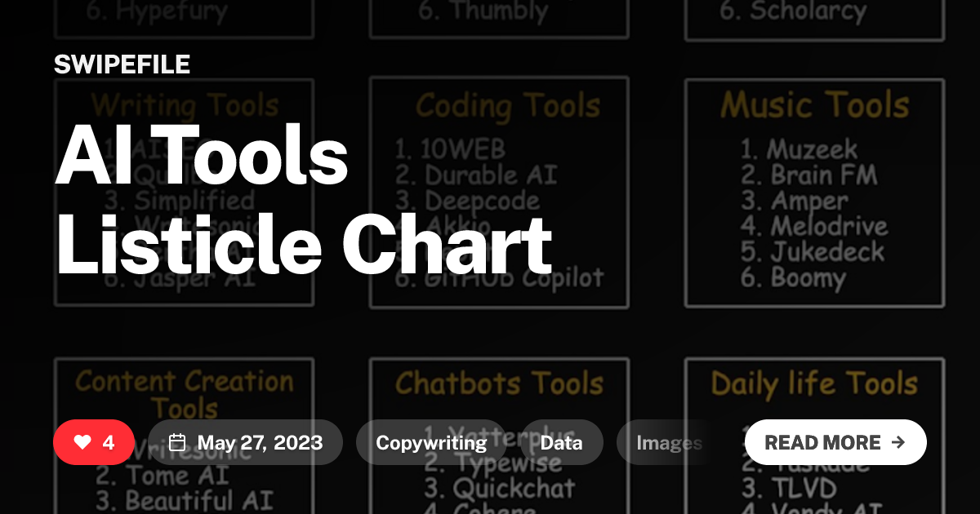Open the Daily life Tools chart
The height and width of the screenshot is (514, 980).
tap(813, 383)
